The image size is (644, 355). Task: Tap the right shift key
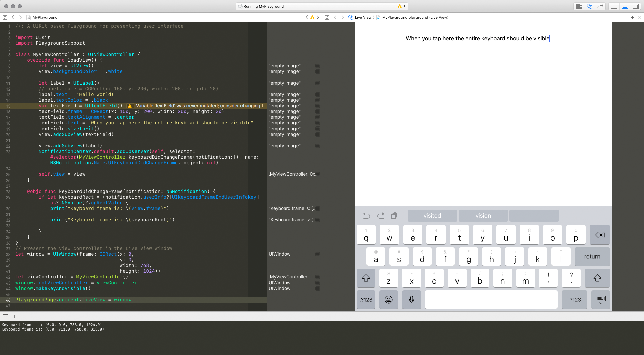pos(597,278)
